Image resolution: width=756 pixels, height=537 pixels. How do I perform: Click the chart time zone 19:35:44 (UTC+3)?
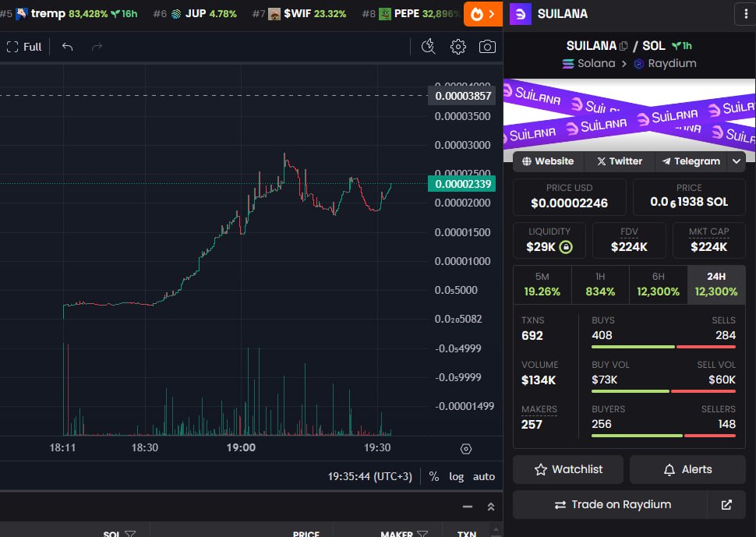(369, 476)
